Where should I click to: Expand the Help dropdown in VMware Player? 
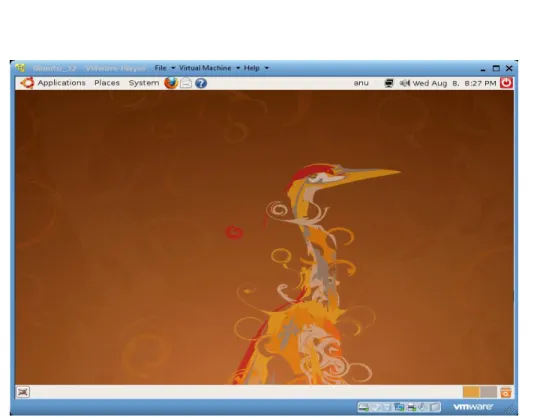256,68
